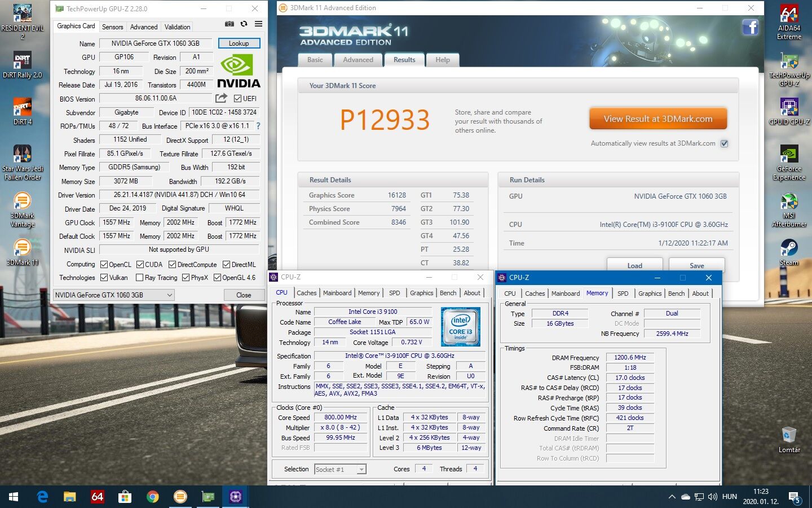Open the Lomtár recycle bin icon
Viewport: 812px width, 508px height.
pos(789,440)
